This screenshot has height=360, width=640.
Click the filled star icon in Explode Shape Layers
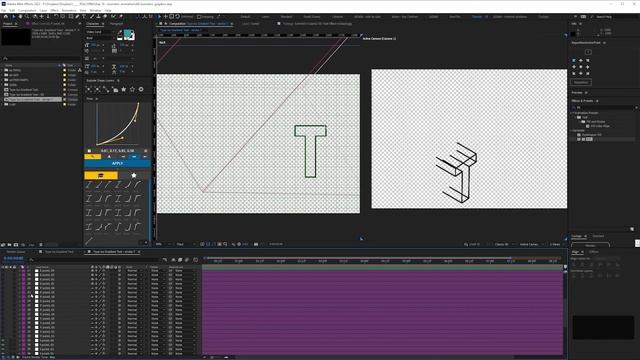click(x=124, y=89)
